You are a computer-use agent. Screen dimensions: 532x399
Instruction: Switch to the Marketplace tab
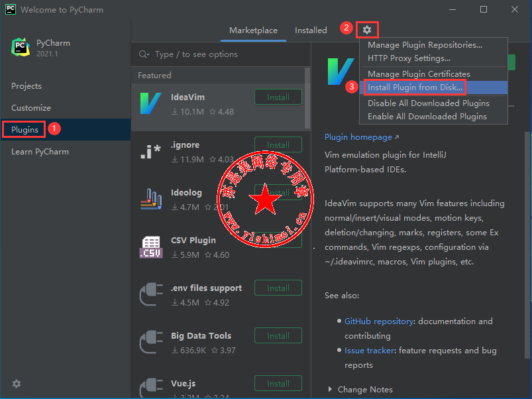coord(253,30)
